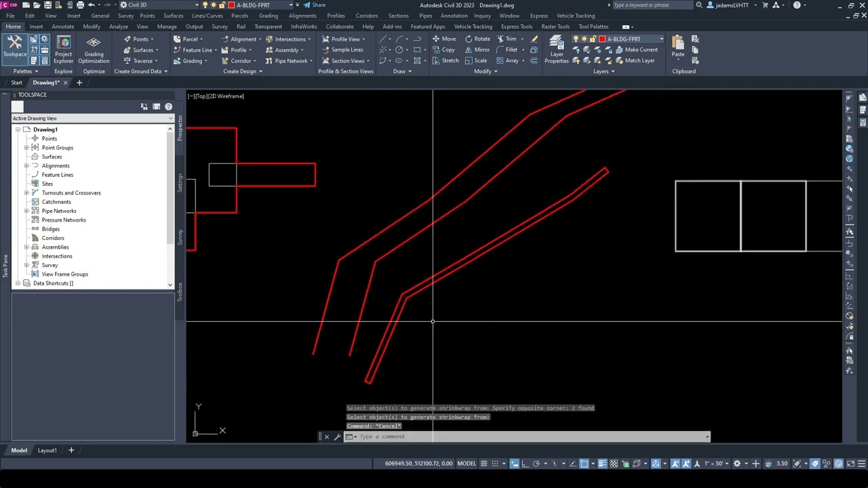The width and height of the screenshot is (868, 488).
Task: Add a new layout with plus
Action: [x=71, y=450]
